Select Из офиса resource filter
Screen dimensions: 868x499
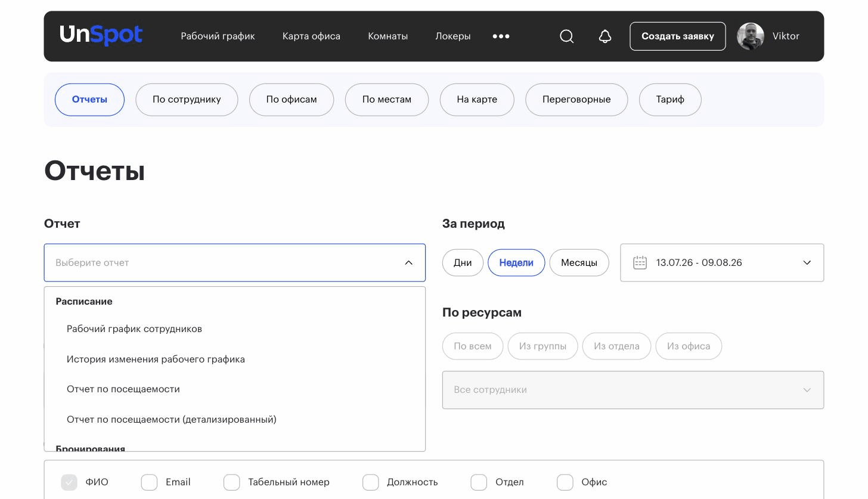pos(689,346)
